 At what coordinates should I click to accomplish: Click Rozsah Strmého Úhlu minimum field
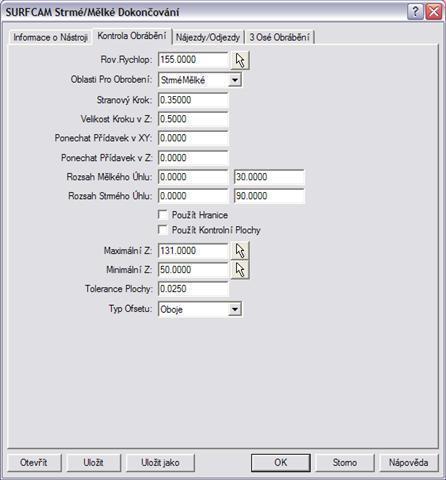click(193, 196)
